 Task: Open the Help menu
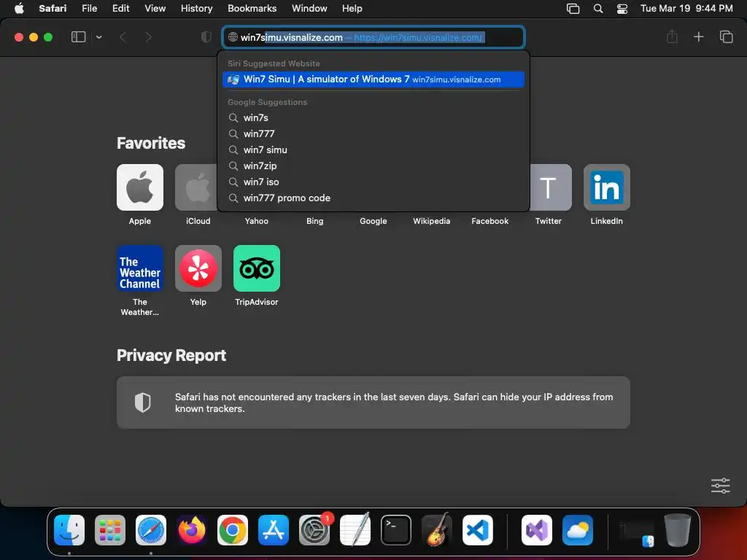click(352, 8)
